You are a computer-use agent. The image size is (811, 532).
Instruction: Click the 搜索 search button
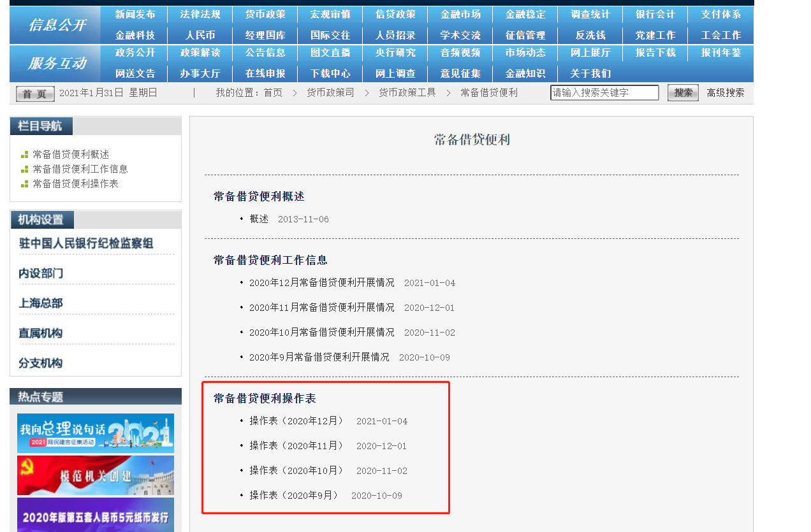click(x=682, y=92)
